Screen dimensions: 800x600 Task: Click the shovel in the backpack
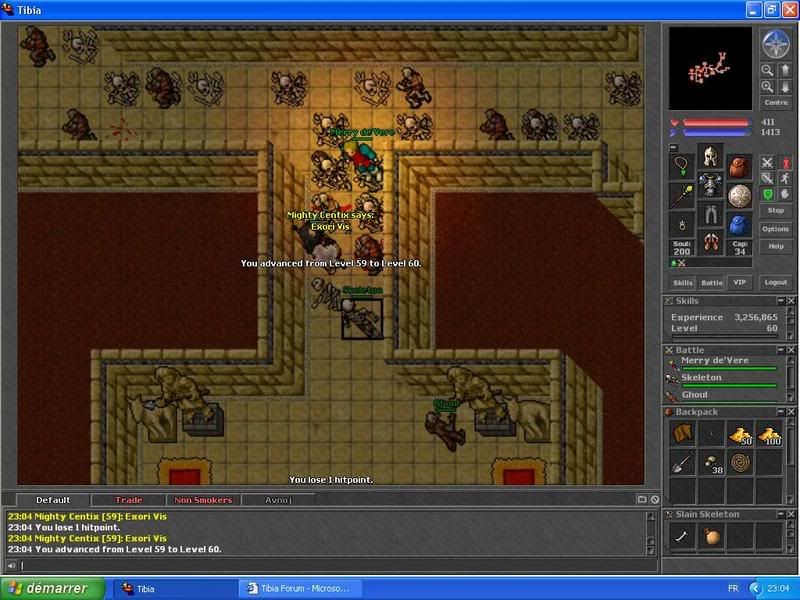click(x=683, y=463)
